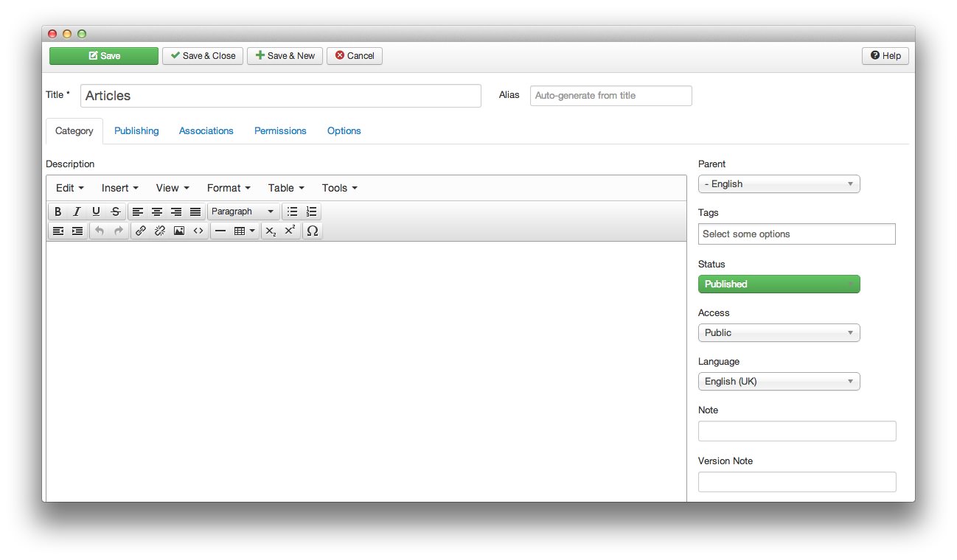Toggle italic text formatting

pos(77,211)
